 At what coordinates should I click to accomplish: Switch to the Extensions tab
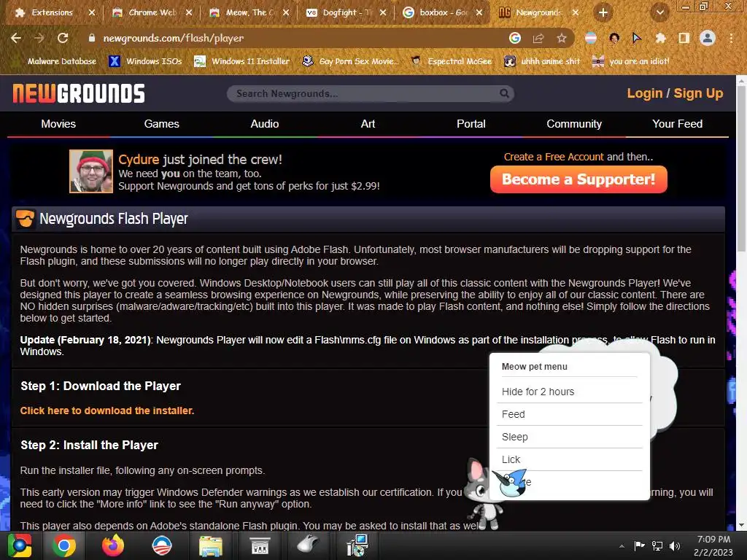click(x=53, y=13)
